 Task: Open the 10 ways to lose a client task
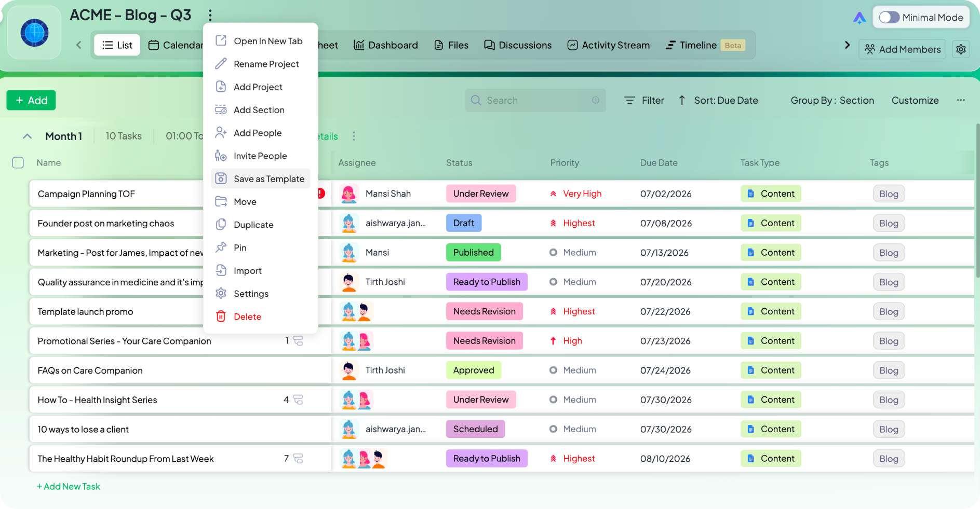pos(83,429)
